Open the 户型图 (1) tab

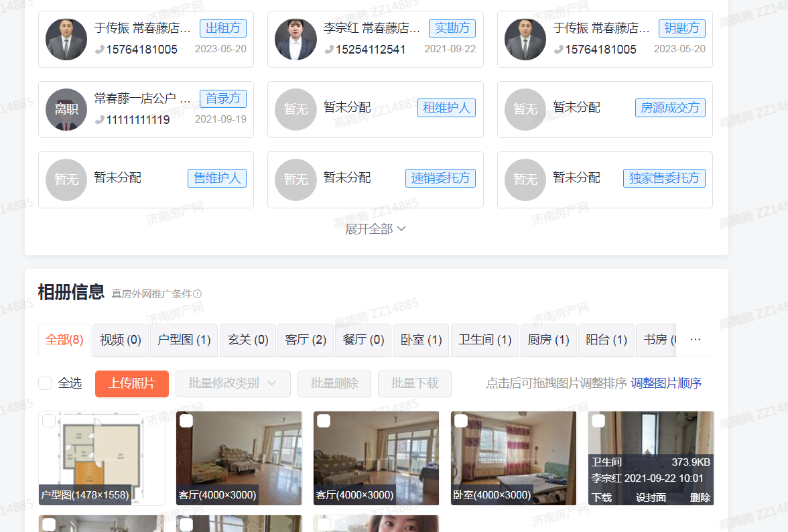[184, 340]
